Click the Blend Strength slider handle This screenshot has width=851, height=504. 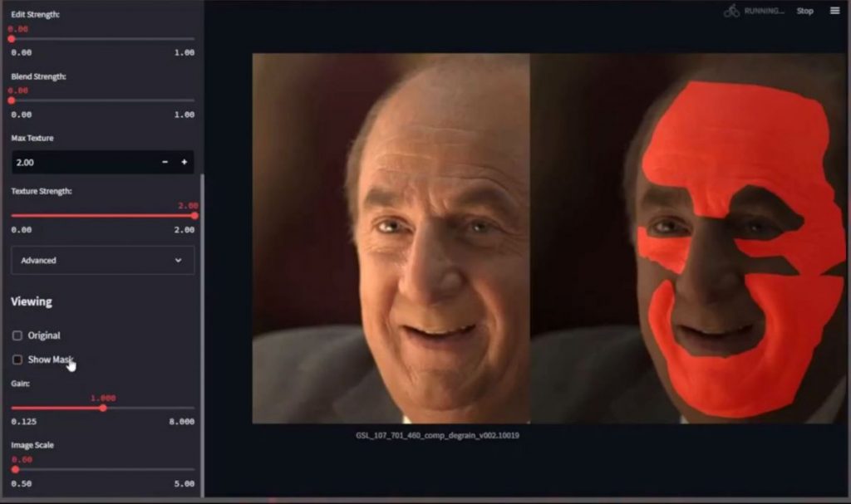(12, 100)
